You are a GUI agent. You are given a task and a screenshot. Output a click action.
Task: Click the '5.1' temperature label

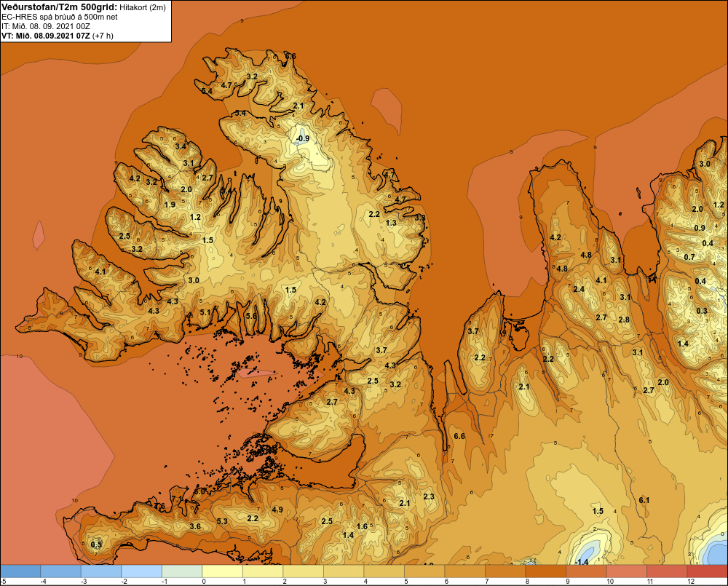coord(205,312)
